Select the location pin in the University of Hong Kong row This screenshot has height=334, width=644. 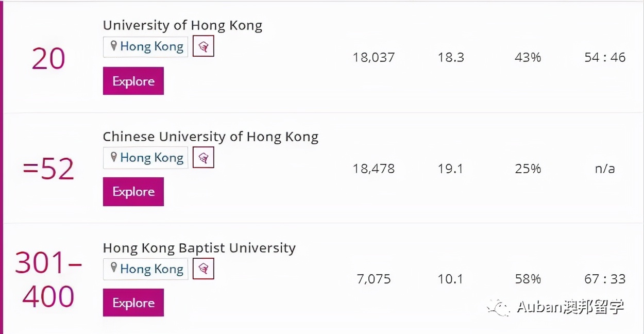114,46
